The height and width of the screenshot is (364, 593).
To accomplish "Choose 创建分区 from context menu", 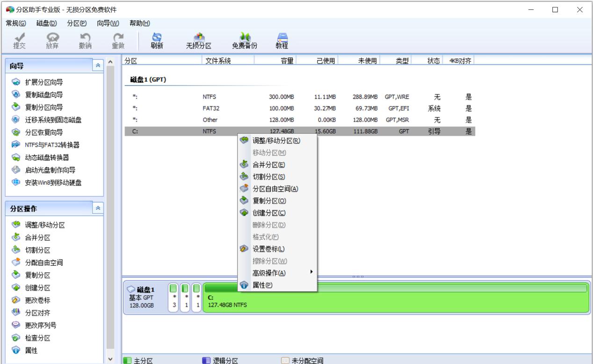I will pos(277,213).
